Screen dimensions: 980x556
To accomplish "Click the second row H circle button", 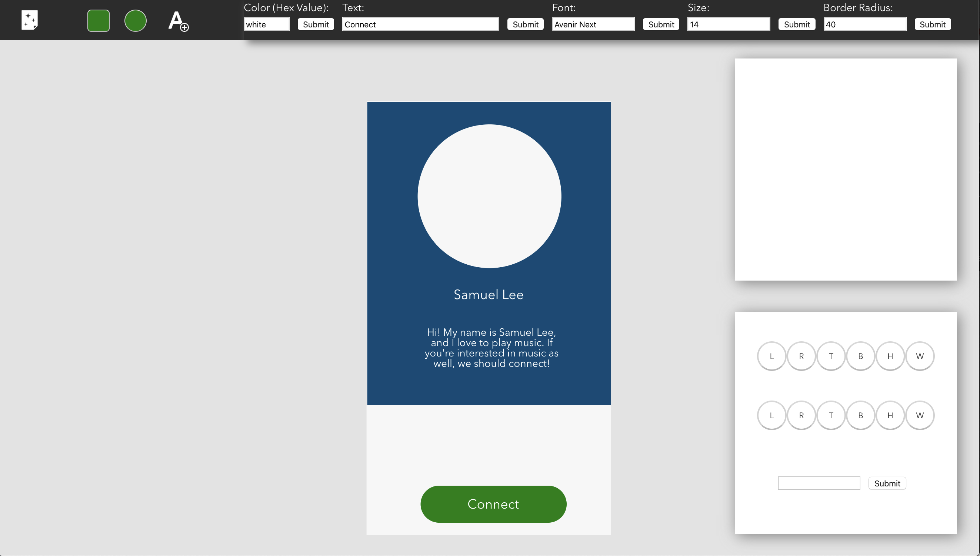I will point(890,415).
